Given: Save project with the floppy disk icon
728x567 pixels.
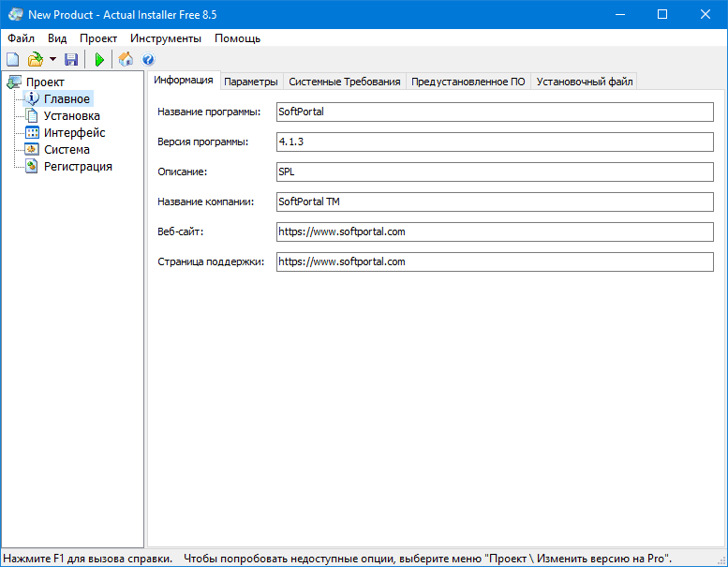Looking at the screenshot, I should 71,59.
